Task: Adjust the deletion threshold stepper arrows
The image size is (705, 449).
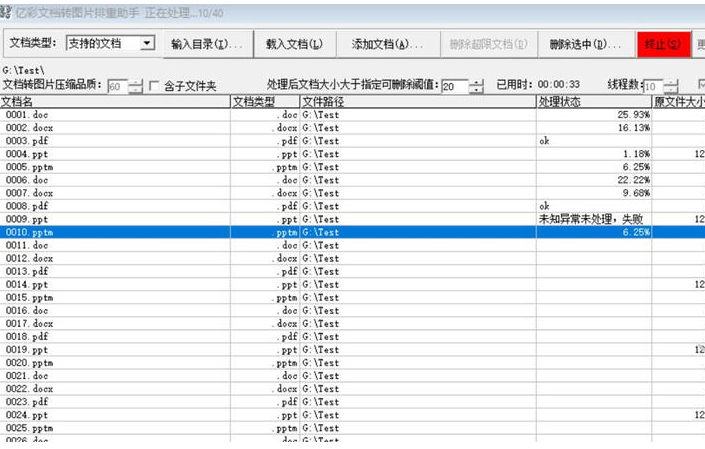Action: coord(476,86)
